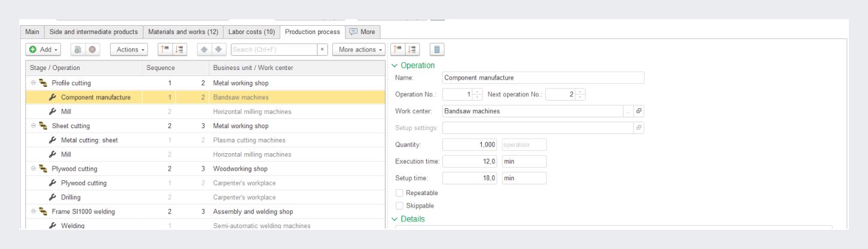The image size is (868, 249).
Task: Click Business unit / Work center header
Action: (x=297, y=68)
